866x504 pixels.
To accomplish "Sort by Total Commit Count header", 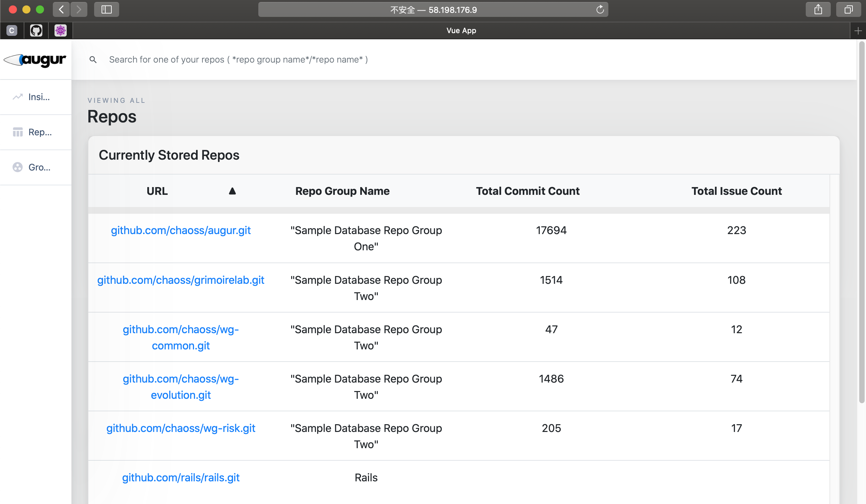I will coord(527,191).
